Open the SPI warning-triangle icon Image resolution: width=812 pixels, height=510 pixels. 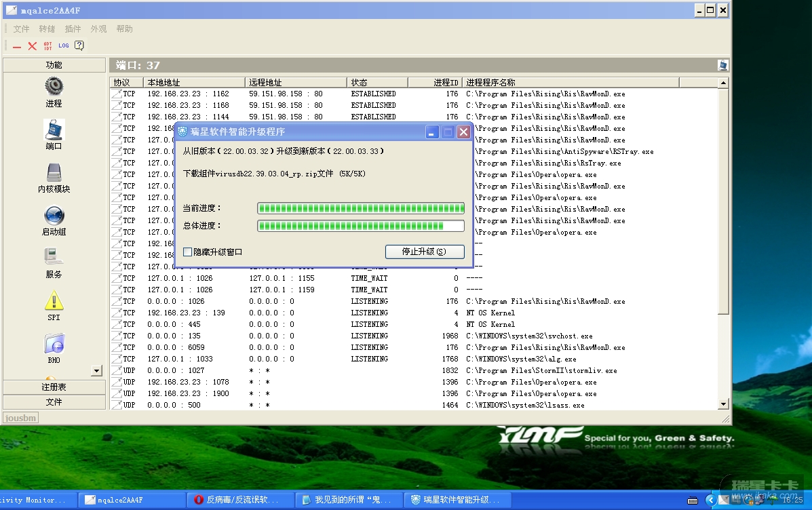(54, 300)
